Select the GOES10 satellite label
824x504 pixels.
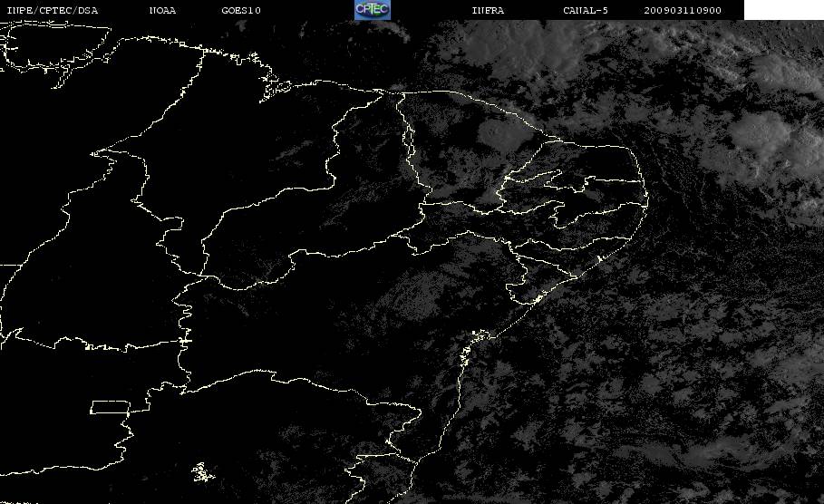241,11
